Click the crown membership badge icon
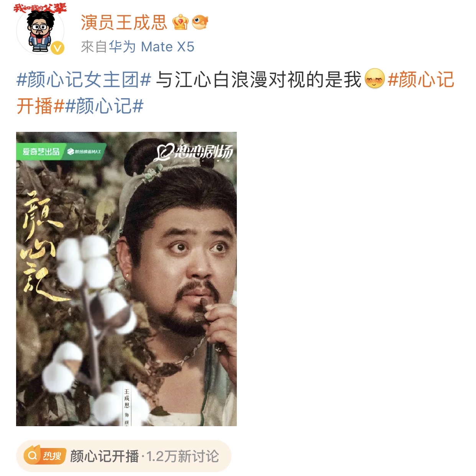Screen dimensions: 476x476 (180, 22)
